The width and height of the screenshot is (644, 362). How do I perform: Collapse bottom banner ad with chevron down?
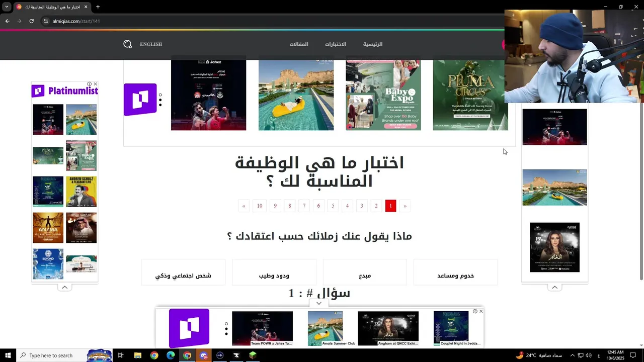(x=319, y=303)
